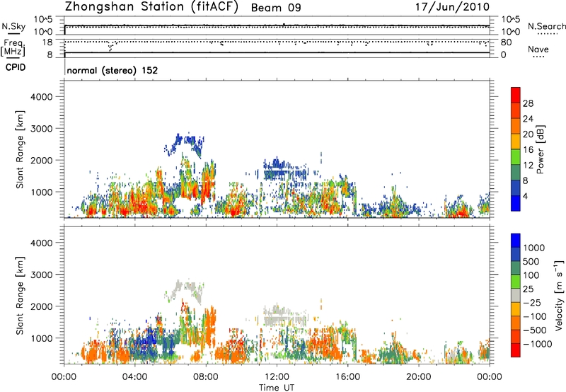Click the 16:00 time tick label
The image size is (566, 392).
pyautogui.click(x=347, y=377)
